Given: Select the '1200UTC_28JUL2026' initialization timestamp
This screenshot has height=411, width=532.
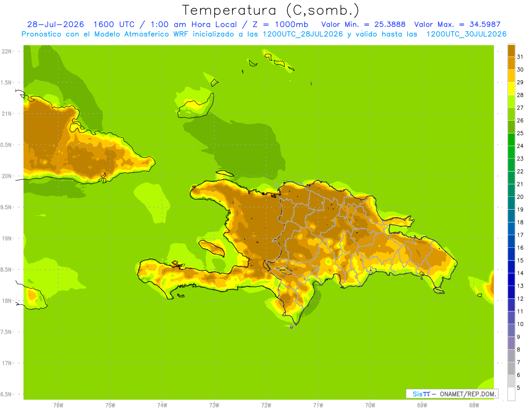Looking at the screenshot, I should 303,34.
